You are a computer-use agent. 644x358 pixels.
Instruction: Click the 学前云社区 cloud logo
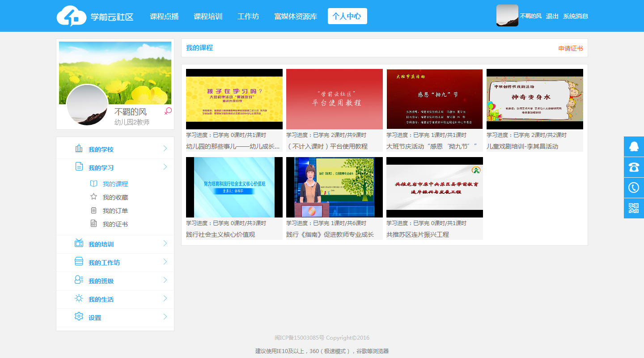71,16
